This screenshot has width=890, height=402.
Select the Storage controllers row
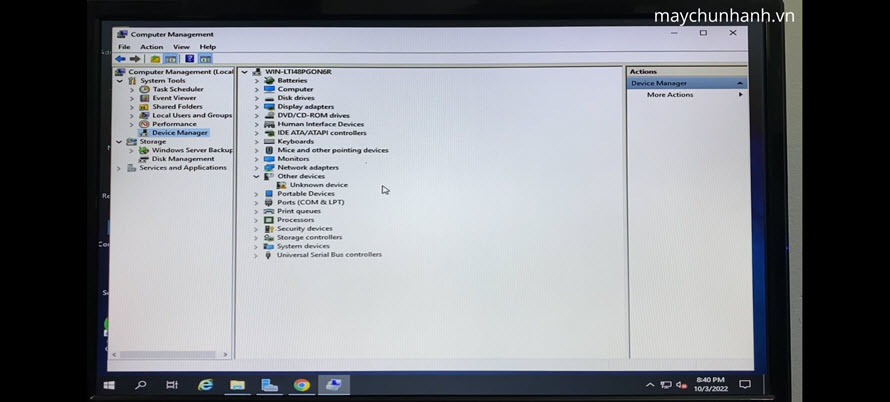tap(309, 237)
